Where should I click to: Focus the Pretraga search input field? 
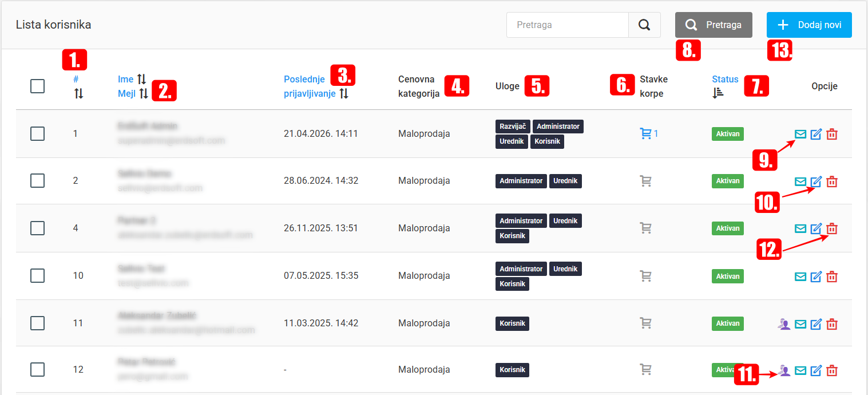pos(568,25)
